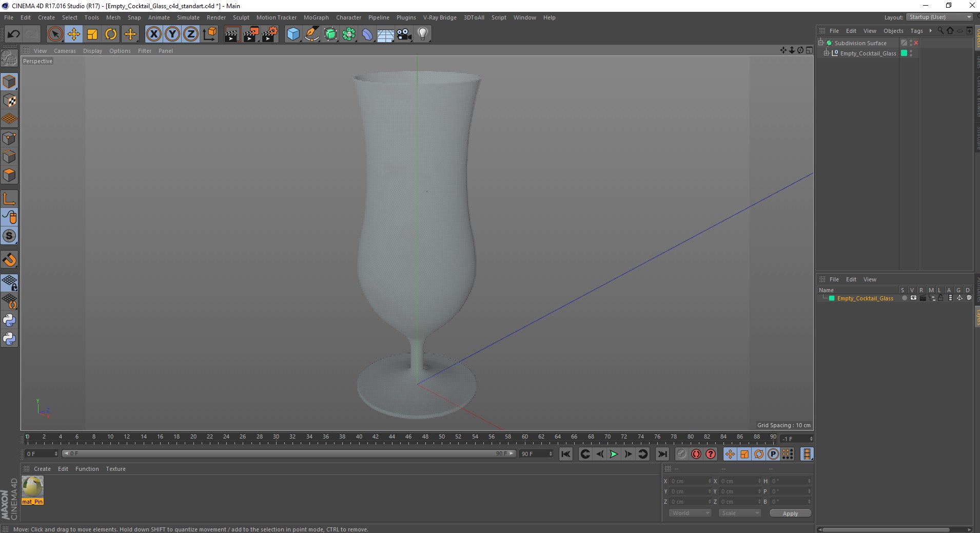Toggle Autokeying record button
The width and height of the screenshot is (980, 533).
point(696,454)
